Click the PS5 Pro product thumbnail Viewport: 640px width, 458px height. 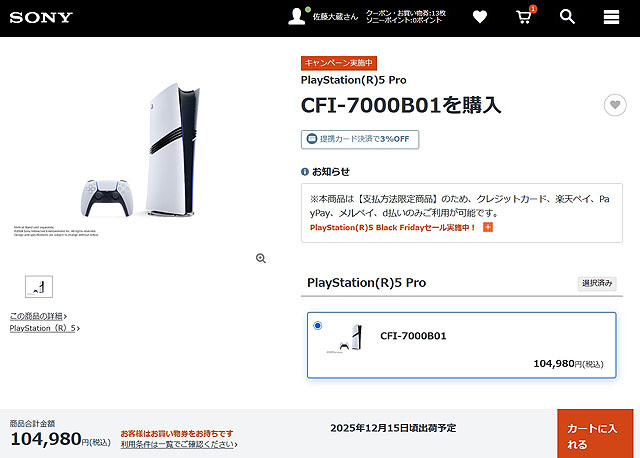[x=39, y=287]
